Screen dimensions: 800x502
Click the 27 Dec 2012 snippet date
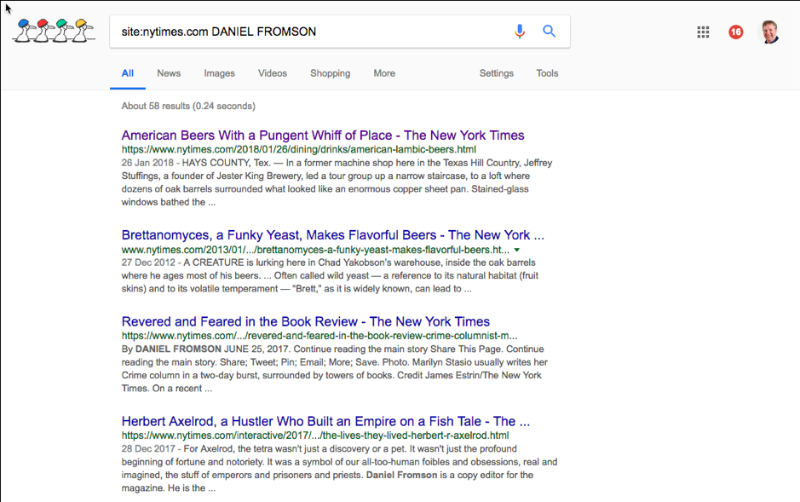(x=148, y=263)
